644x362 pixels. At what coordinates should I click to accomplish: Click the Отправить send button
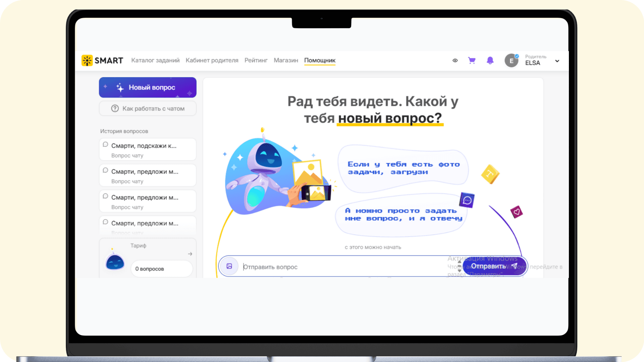pyautogui.click(x=494, y=266)
